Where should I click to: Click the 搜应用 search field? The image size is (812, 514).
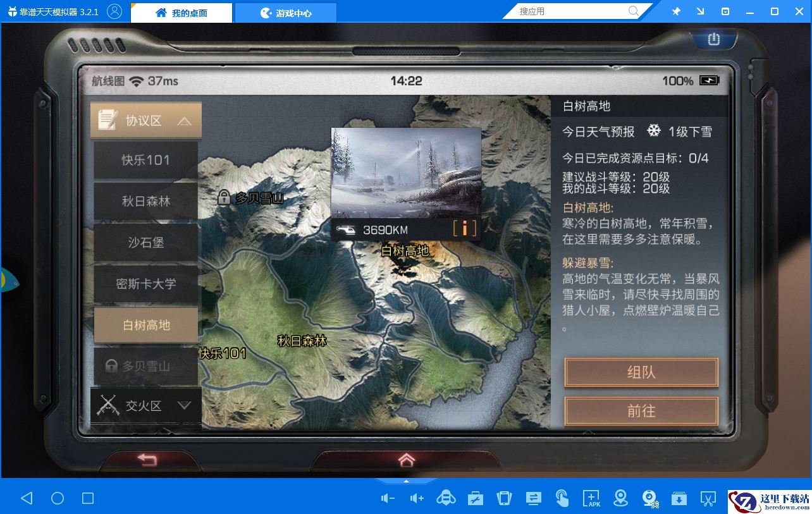pyautogui.click(x=569, y=11)
